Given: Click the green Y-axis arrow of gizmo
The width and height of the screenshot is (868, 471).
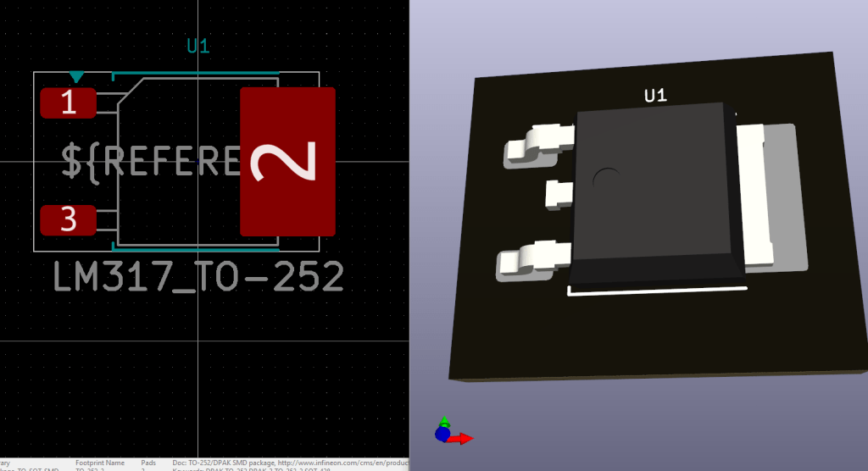Looking at the screenshot, I should (443, 420).
